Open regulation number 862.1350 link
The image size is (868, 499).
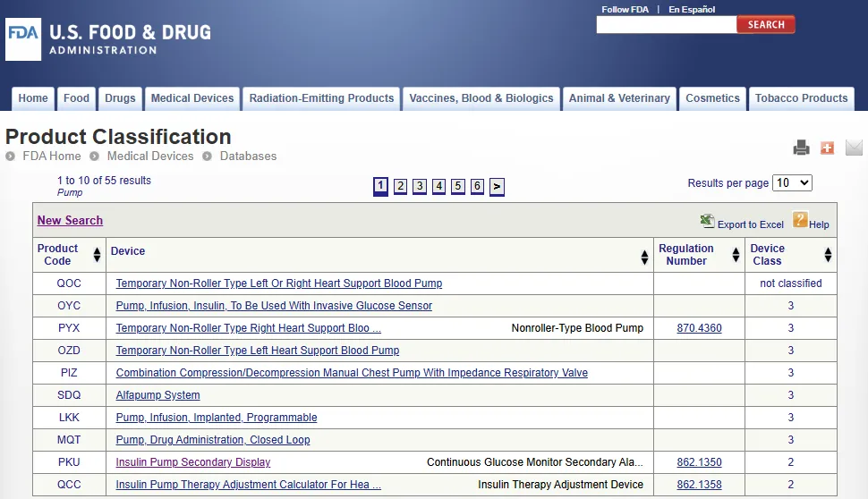point(699,462)
